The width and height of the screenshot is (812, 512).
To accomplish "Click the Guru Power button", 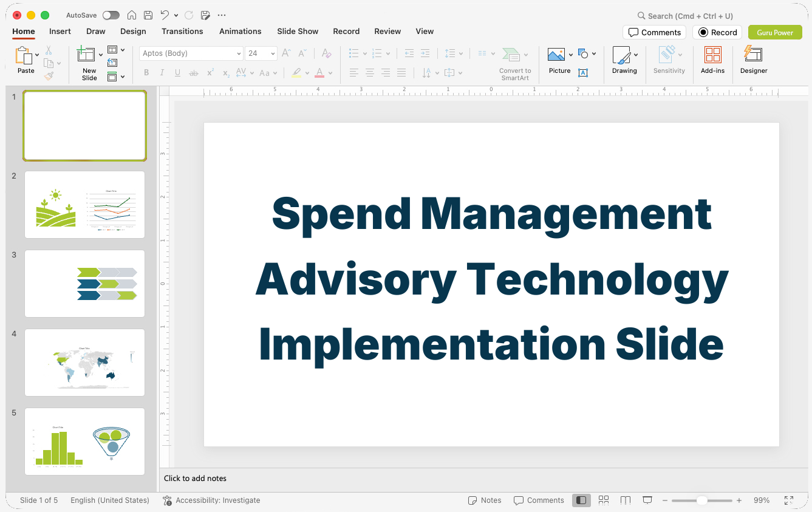I will tap(775, 32).
